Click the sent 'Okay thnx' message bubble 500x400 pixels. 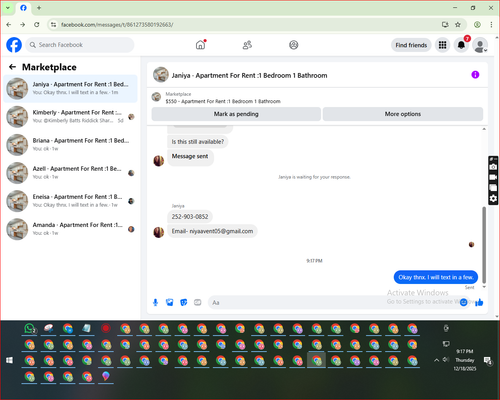pyautogui.click(x=436, y=277)
